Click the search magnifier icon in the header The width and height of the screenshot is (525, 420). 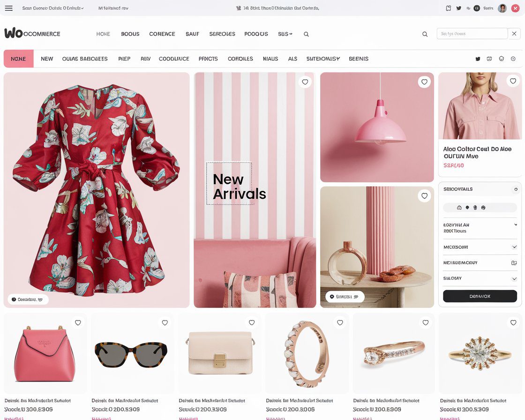(425, 34)
